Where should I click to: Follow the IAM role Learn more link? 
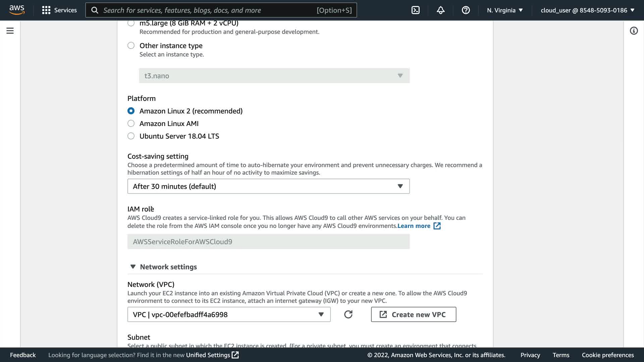pyautogui.click(x=414, y=226)
